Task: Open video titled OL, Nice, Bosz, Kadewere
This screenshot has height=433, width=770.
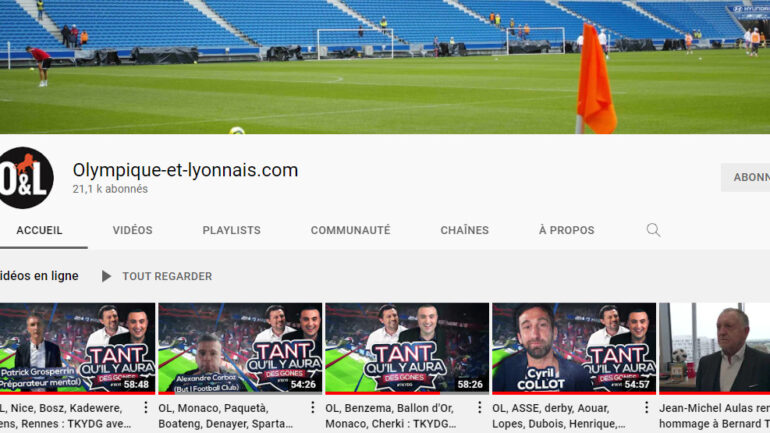Action: (65, 416)
